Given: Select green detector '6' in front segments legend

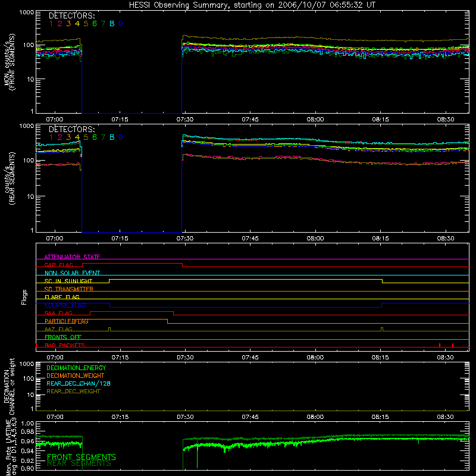Looking at the screenshot, I should click(95, 24).
